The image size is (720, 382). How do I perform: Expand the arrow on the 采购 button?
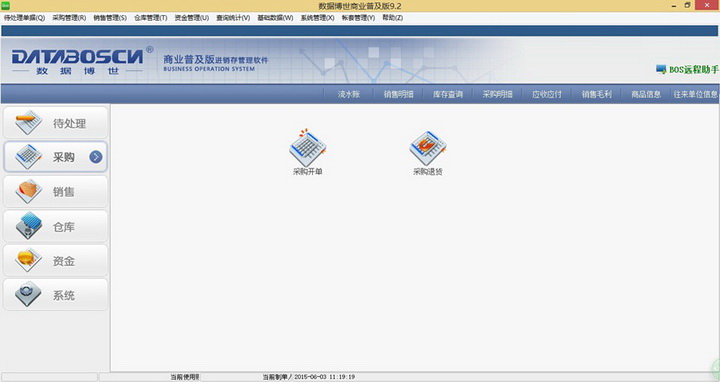[96, 157]
